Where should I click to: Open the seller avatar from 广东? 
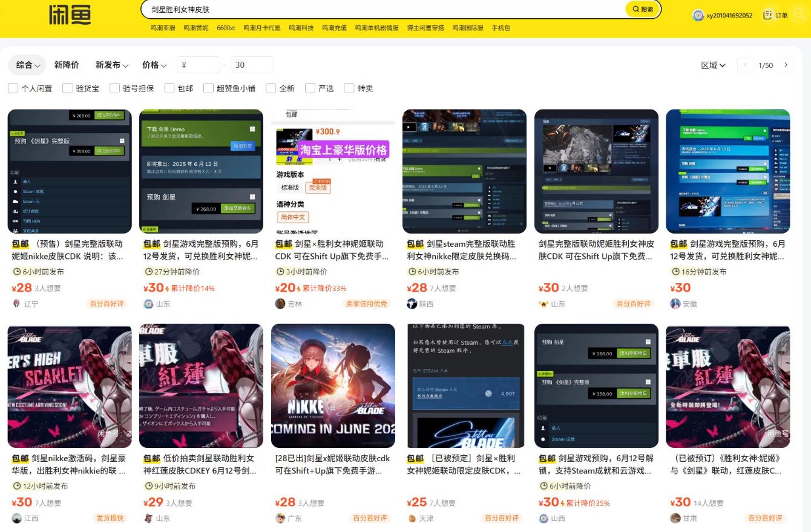tap(280, 518)
